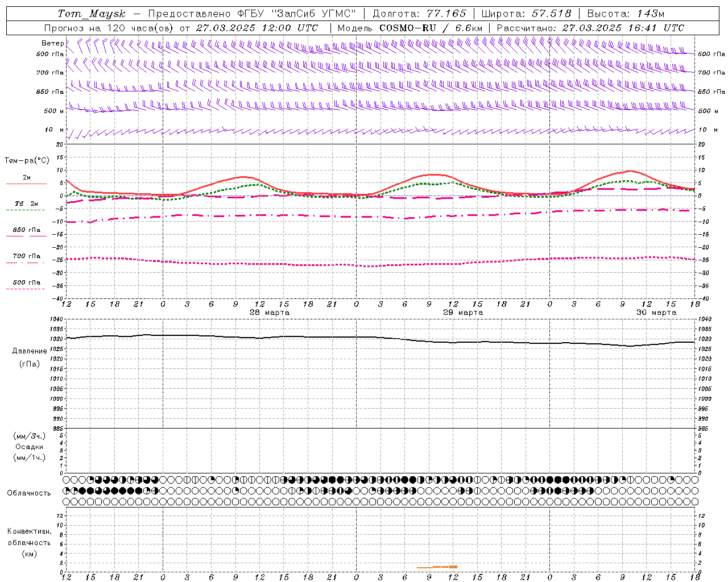This screenshot has height=582, width=728.
Task: Click the orange convective cloud bar on 29 марта
Action: click(x=437, y=567)
